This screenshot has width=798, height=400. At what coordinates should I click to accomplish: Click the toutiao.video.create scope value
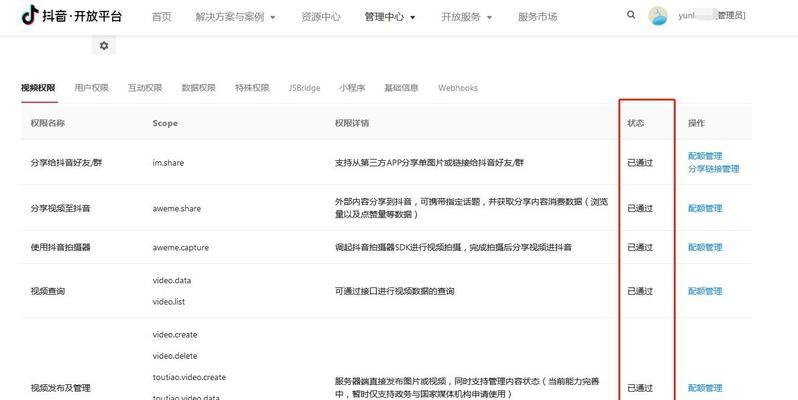189,377
